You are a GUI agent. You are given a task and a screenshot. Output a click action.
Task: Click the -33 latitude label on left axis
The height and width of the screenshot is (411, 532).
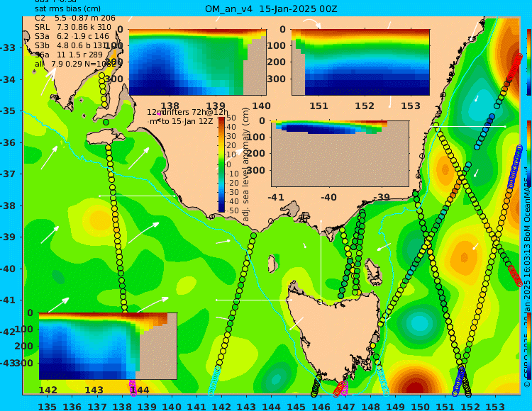pos(8,47)
